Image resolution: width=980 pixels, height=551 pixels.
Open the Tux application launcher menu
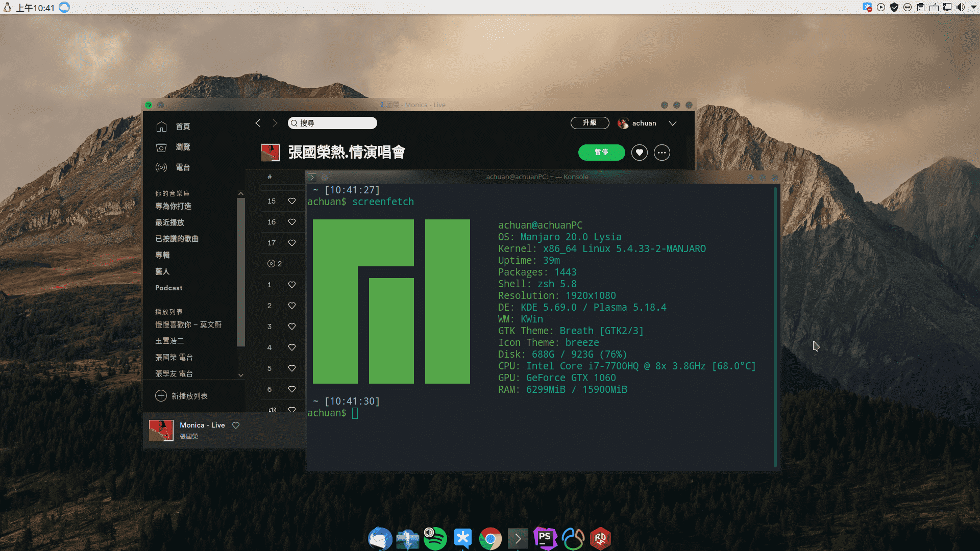pyautogui.click(x=7, y=7)
